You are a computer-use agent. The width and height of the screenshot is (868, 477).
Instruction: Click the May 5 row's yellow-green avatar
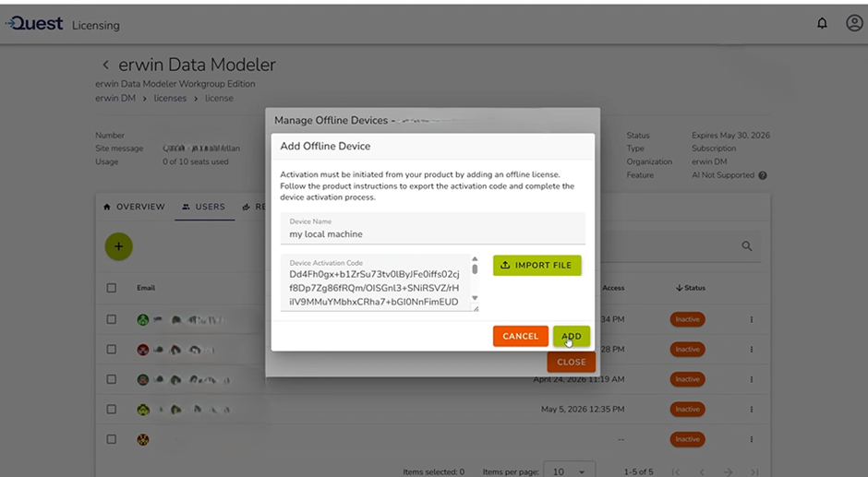143,410
